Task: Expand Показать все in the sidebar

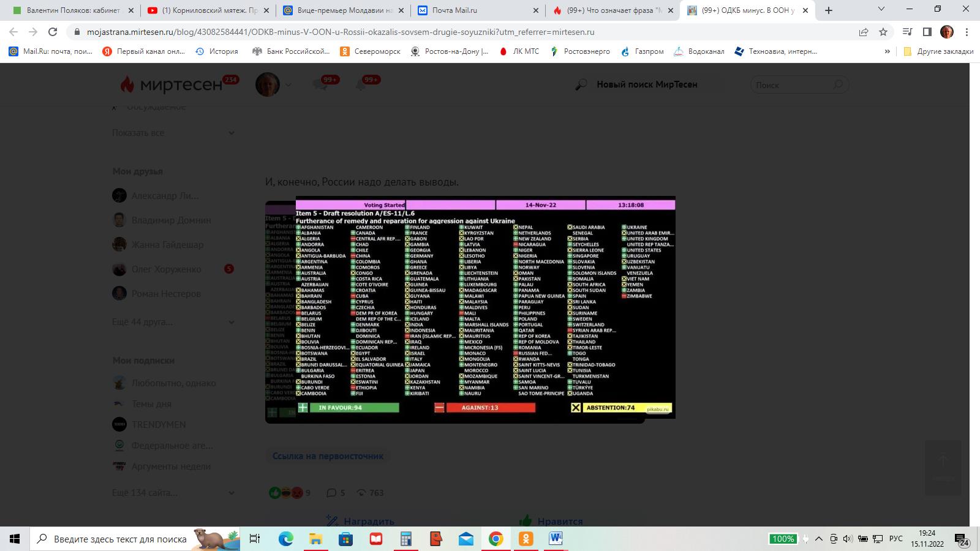Action: coord(173,133)
